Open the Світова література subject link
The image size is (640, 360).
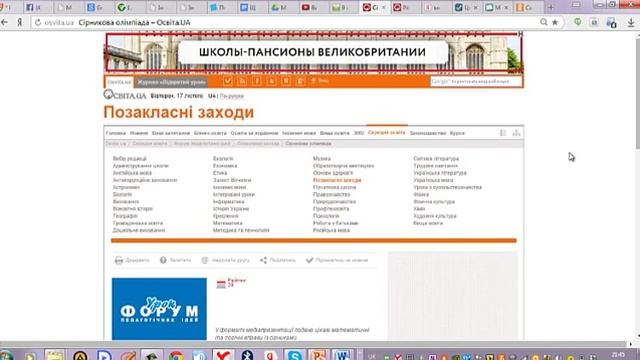436,159
